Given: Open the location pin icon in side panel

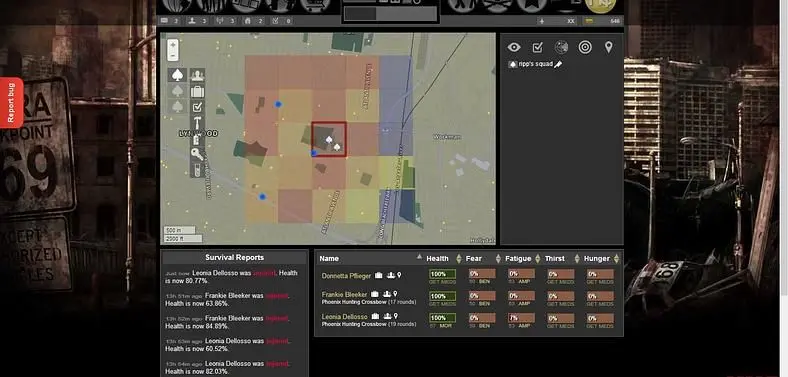Looking at the screenshot, I should click(608, 47).
